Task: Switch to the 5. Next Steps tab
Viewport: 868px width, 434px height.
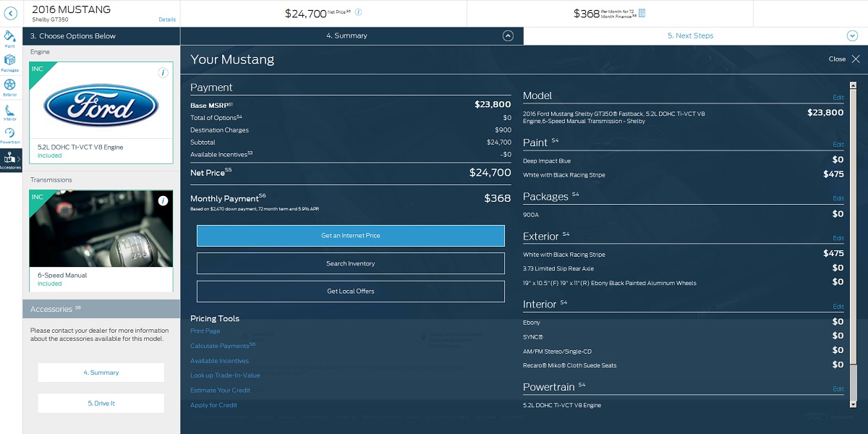Action: [x=690, y=35]
